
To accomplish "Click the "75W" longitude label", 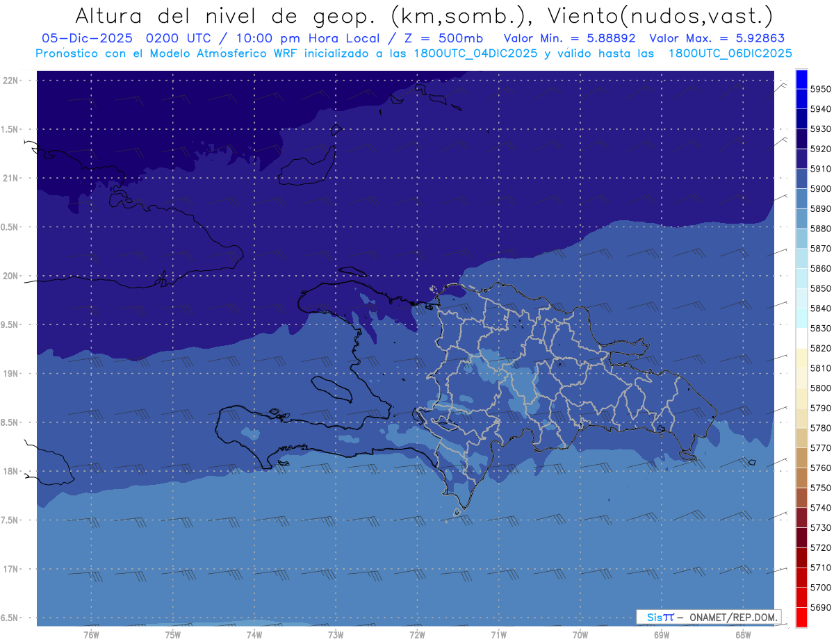I will 173,634.
